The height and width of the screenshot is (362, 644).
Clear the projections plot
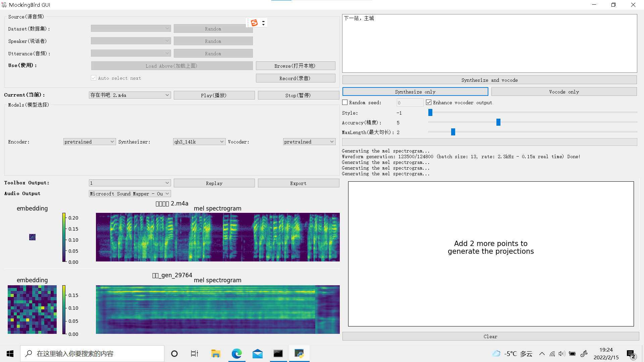[x=490, y=337]
